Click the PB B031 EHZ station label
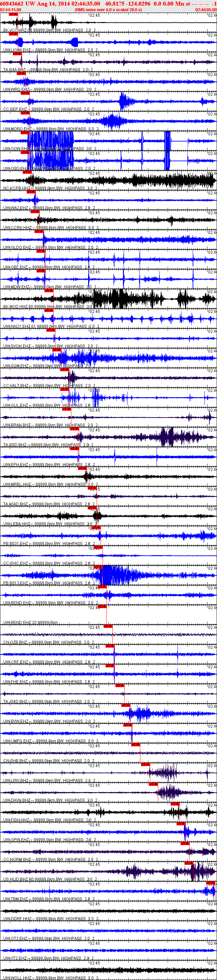Viewport: 217px width, 980px height. 49,544
